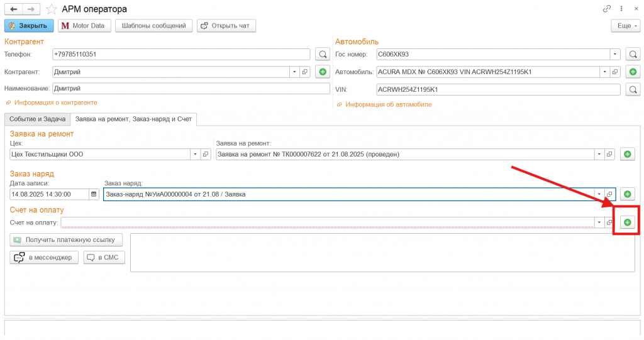Open Информация о контрагенте link
This screenshot has height=340, width=644.
pyautogui.click(x=55, y=102)
